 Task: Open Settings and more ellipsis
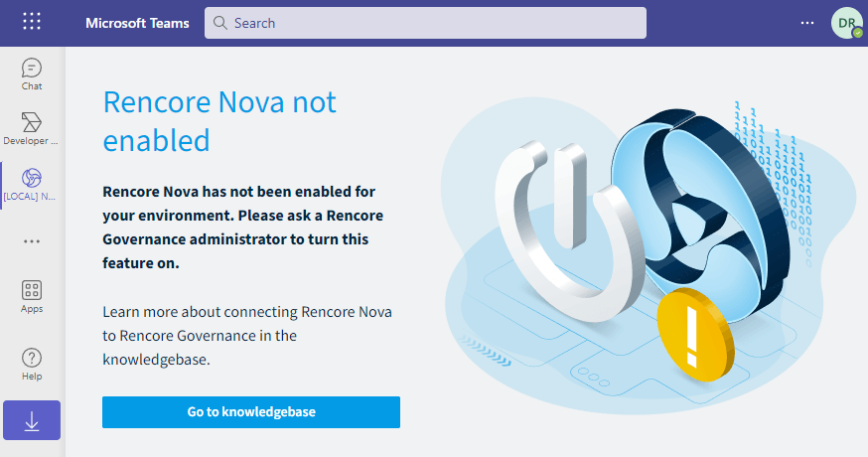[807, 23]
